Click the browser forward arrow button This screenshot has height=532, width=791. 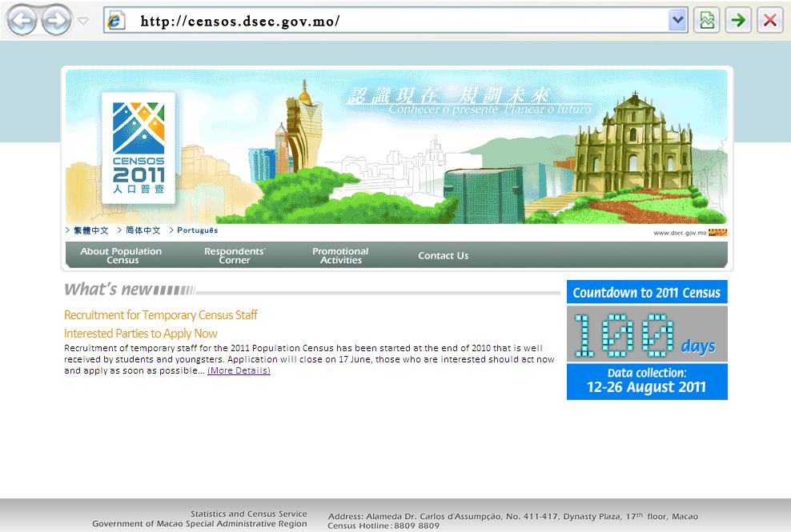click(x=56, y=21)
